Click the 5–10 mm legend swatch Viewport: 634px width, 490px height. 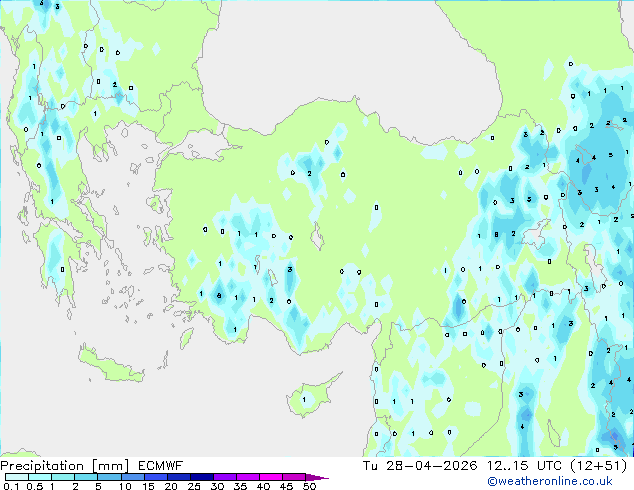(x=109, y=477)
